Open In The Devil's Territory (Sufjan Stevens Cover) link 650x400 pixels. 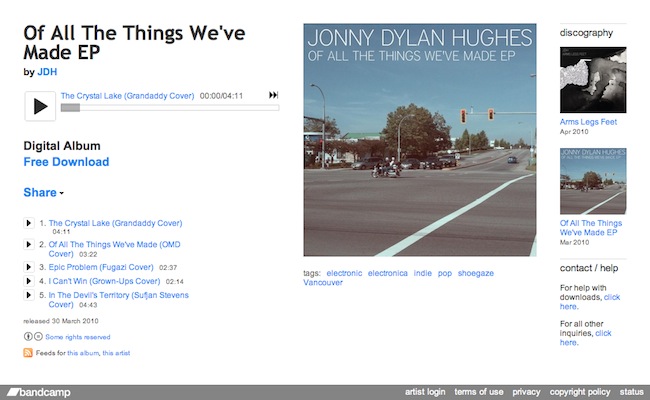[119, 300]
